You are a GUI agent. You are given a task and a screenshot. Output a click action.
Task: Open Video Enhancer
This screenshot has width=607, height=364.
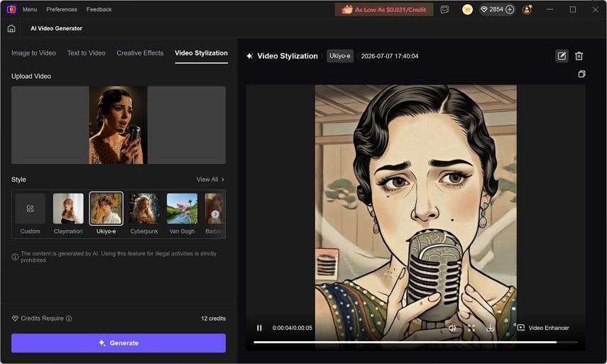pyautogui.click(x=543, y=328)
